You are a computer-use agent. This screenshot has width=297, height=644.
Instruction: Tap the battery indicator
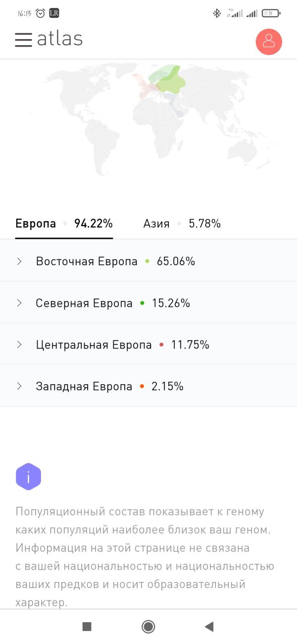click(x=271, y=13)
